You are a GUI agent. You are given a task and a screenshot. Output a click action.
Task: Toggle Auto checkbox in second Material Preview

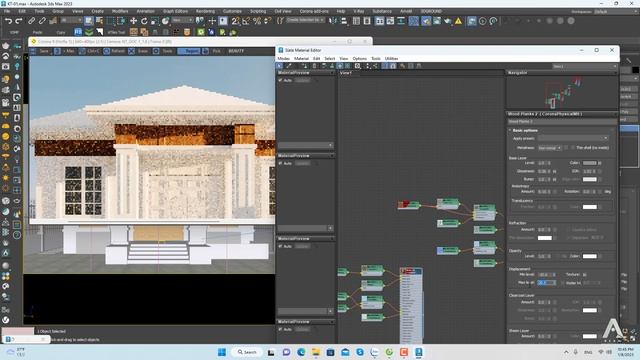coord(280,163)
